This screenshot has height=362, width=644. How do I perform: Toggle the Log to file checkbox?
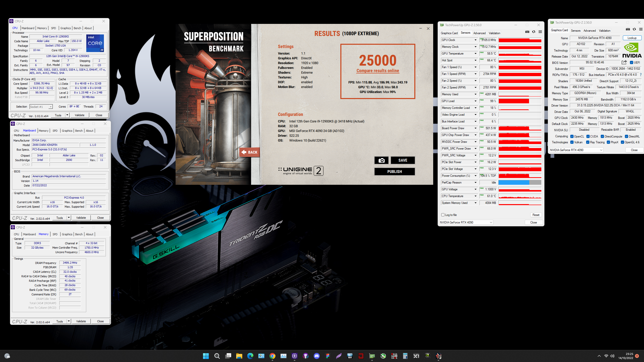point(443,215)
